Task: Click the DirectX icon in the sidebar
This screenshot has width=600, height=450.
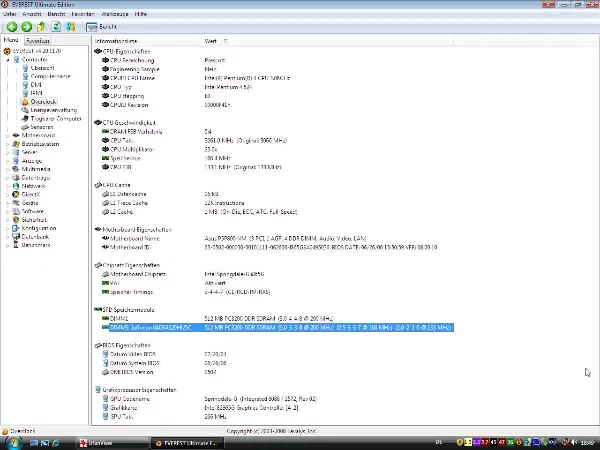Action: click(x=15, y=194)
